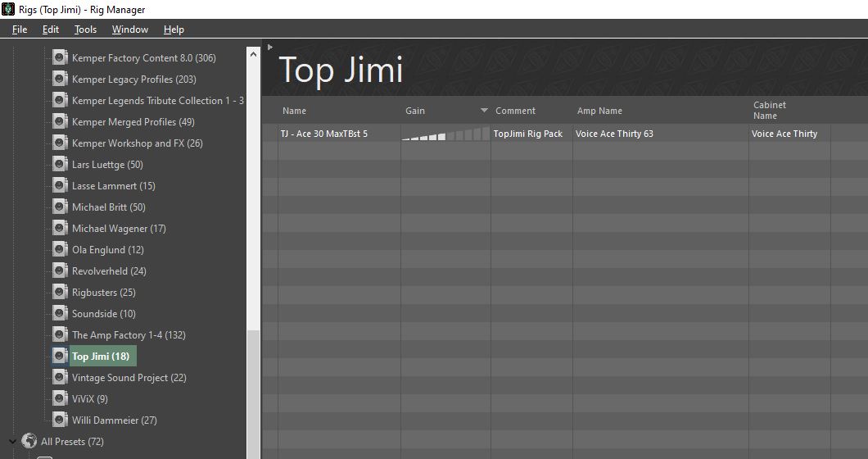The height and width of the screenshot is (459, 868).
Task: Click the Vintage Sound Project pack icon
Action: [x=60, y=378]
